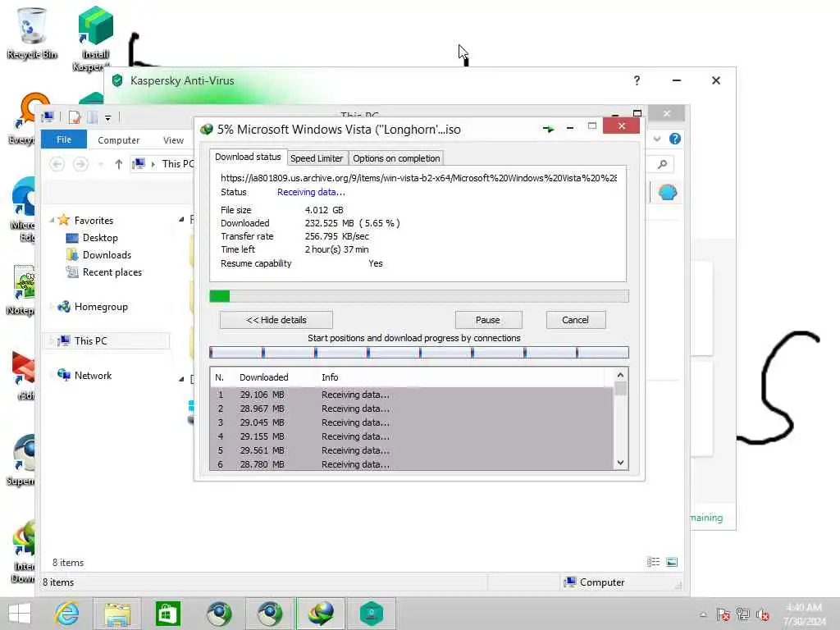This screenshot has width=840, height=630.
Task: Select connection row 3 with 29.045 MB
Action: pos(412,422)
